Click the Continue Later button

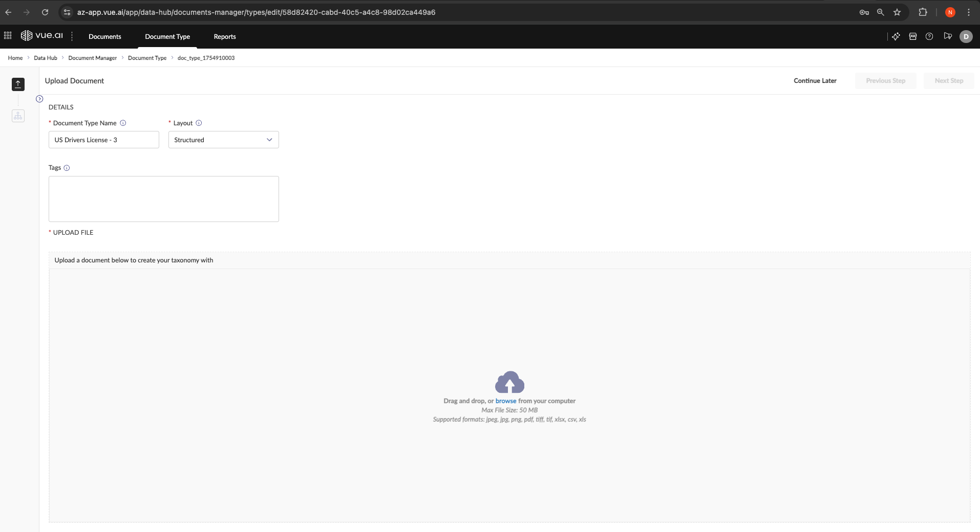tap(815, 80)
